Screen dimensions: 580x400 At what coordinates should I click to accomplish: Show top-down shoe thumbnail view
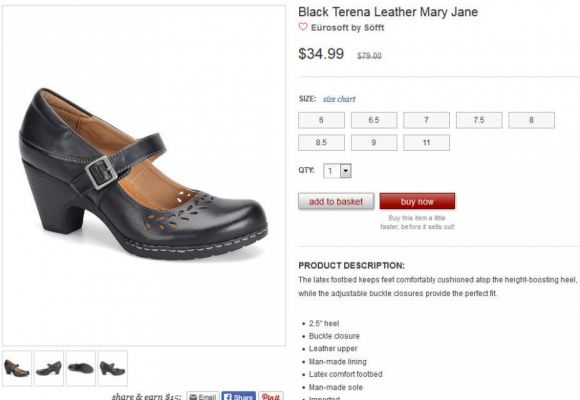coord(81,368)
